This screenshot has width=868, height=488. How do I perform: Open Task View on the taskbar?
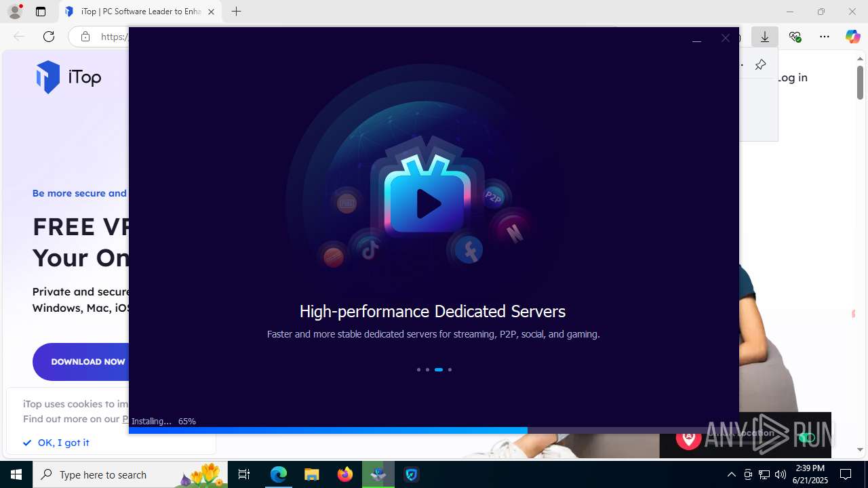[244, 474]
